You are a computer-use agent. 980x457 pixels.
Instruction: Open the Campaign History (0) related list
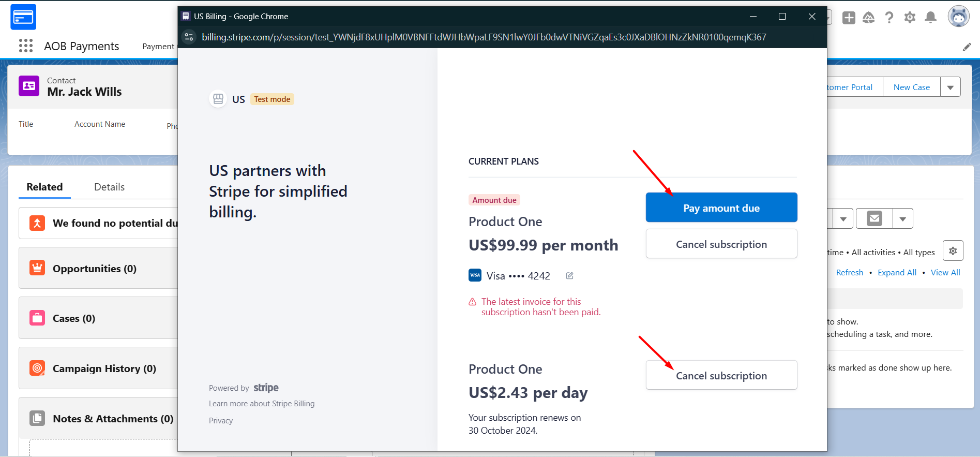(104, 368)
